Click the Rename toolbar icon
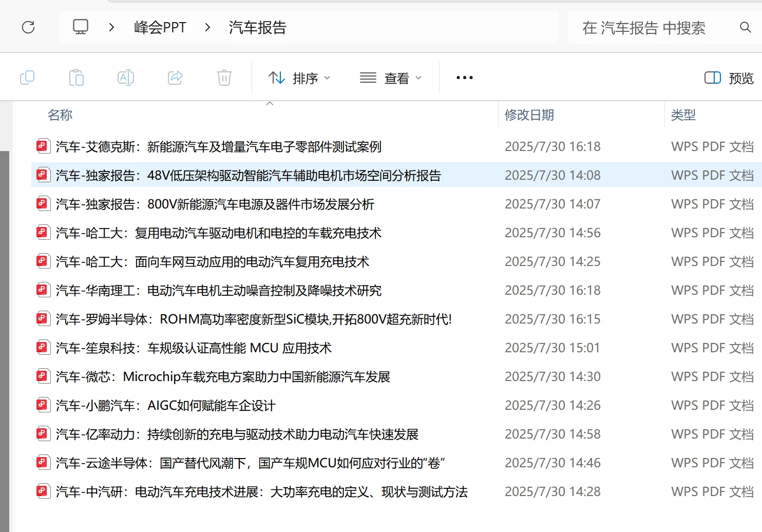The image size is (762, 532). 126,78
